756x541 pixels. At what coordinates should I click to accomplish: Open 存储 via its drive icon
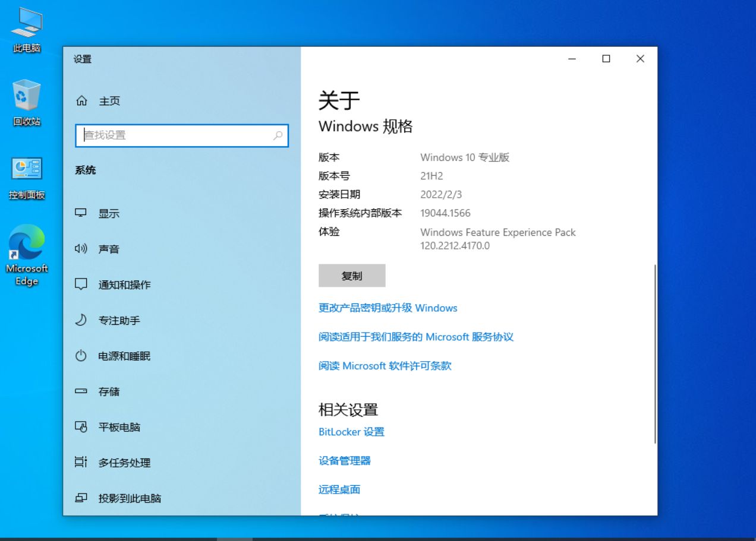coord(81,391)
